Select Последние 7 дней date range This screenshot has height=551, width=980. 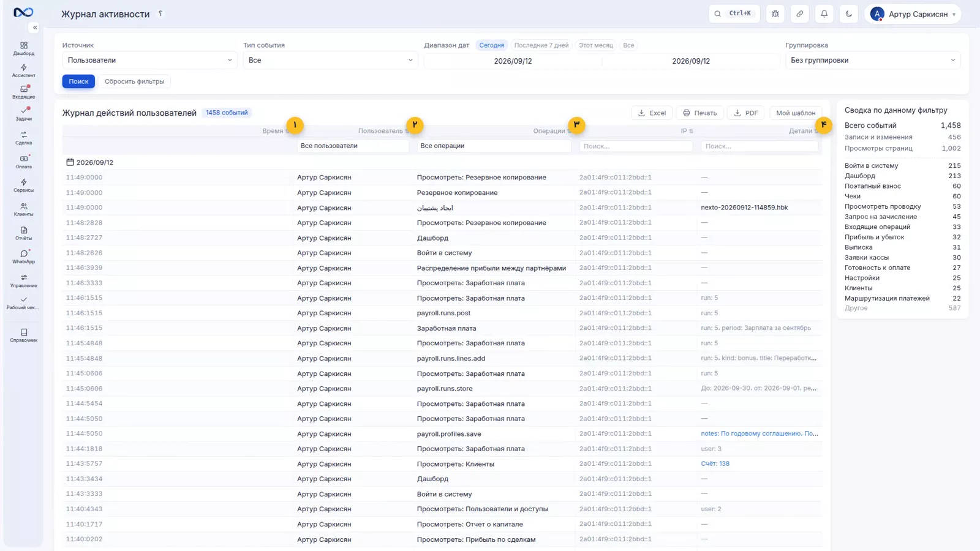coord(541,45)
